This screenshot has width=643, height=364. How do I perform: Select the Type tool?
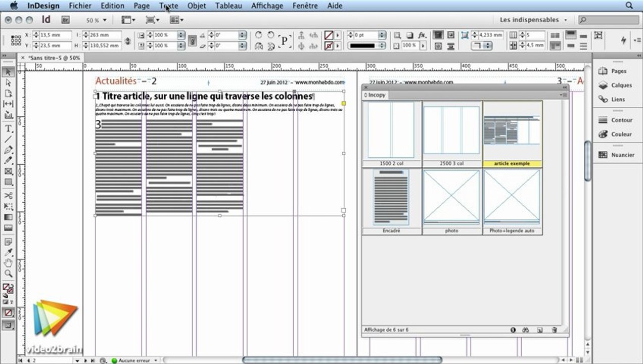(8, 129)
